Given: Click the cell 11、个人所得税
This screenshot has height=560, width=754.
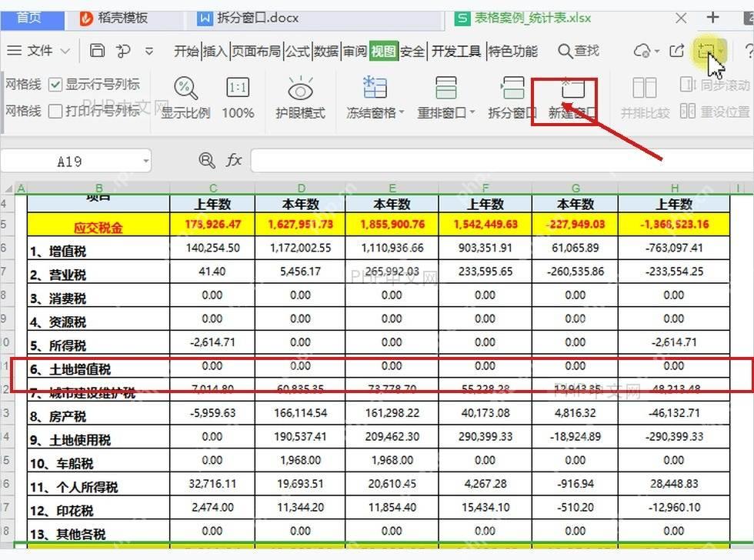Looking at the screenshot, I should pos(98,484).
